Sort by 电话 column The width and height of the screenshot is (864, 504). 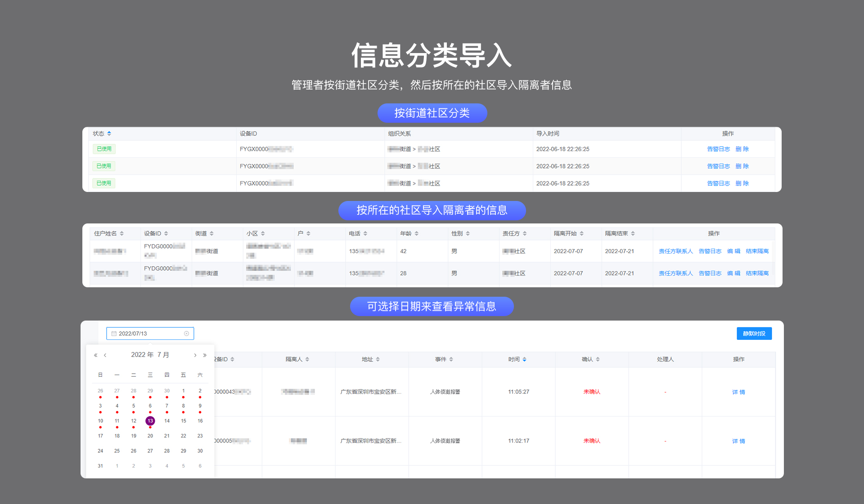[x=365, y=233]
